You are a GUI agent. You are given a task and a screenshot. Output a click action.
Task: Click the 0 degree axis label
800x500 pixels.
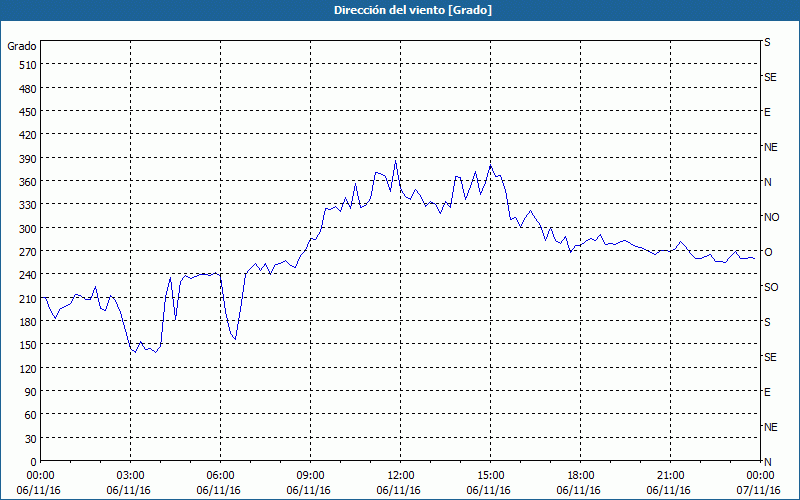point(34,462)
